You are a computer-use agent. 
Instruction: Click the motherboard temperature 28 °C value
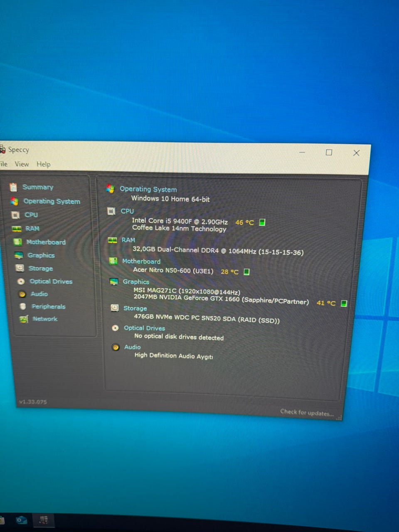(229, 272)
